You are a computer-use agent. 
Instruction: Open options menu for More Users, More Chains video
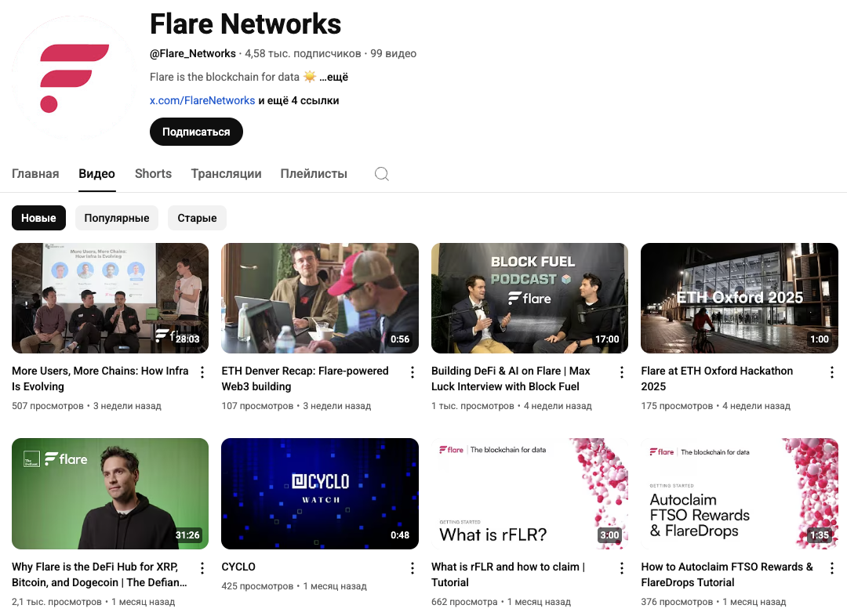[x=202, y=372]
